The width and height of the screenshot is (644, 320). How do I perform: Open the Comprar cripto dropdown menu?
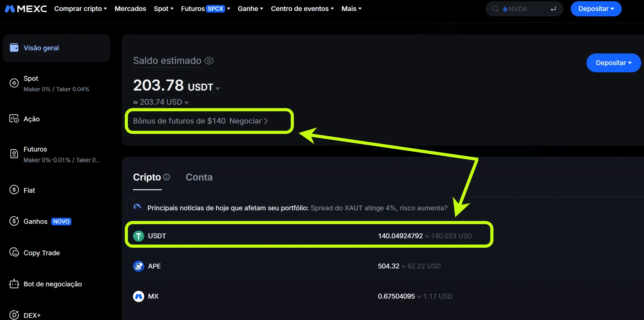[x=81, y=9]
